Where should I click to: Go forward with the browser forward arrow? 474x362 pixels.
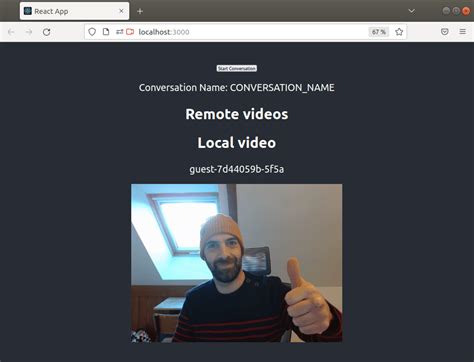coord(29,32)
